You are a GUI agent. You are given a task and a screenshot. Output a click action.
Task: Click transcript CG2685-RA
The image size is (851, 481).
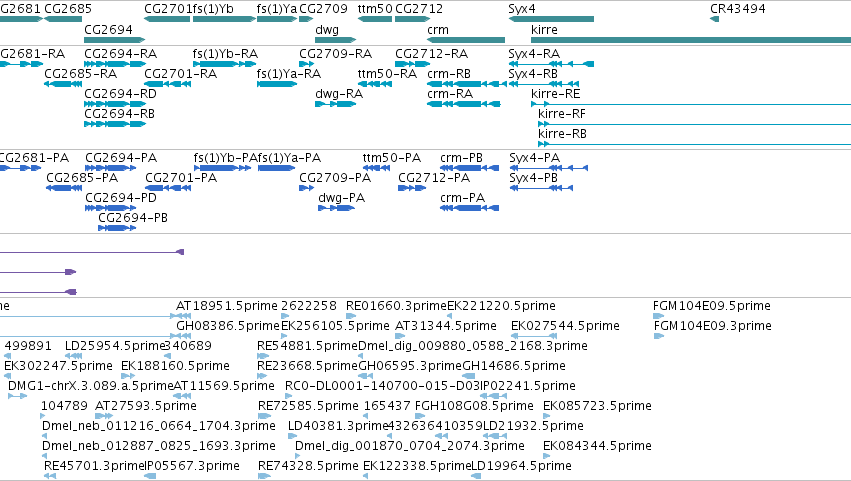tap(80, 74)
